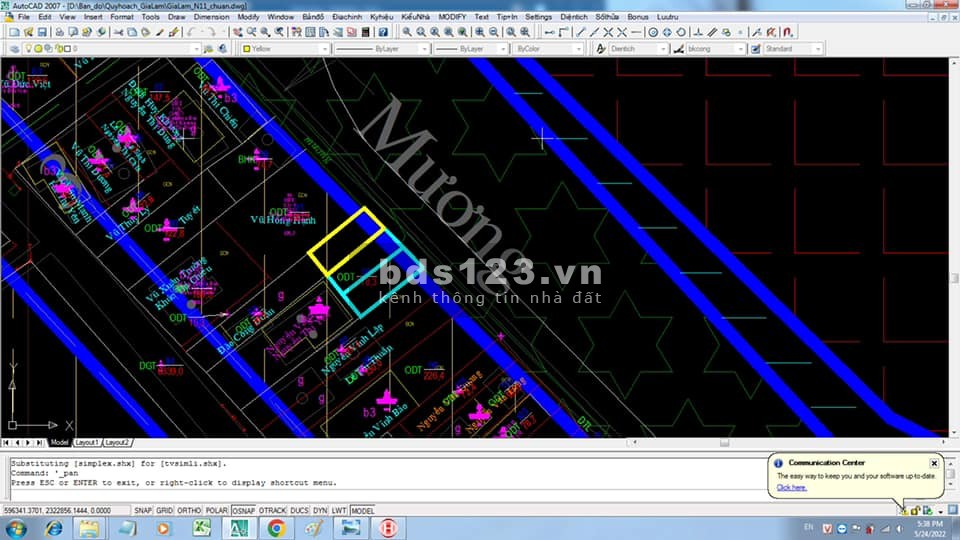Click the yellow color swatch in color control
Viewport: 960px width, 540px height.
coord(247,48)
